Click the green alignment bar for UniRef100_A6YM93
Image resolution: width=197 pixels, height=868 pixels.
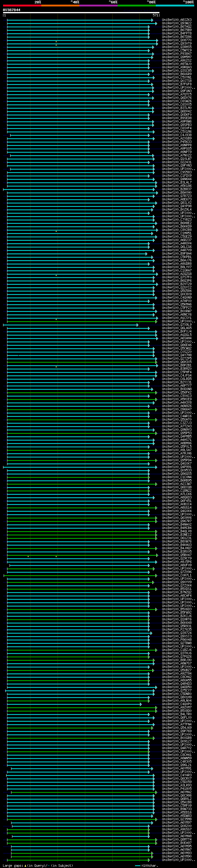click(x=82, y=853)
